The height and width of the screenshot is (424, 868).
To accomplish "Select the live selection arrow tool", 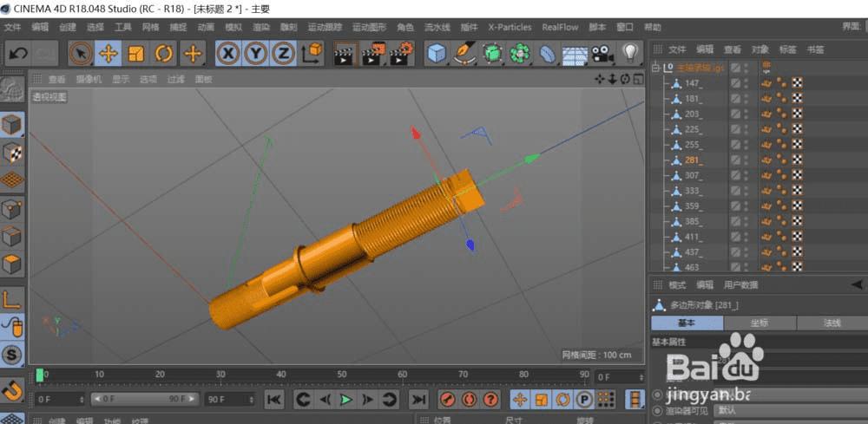I will click(x=82, y=54).
